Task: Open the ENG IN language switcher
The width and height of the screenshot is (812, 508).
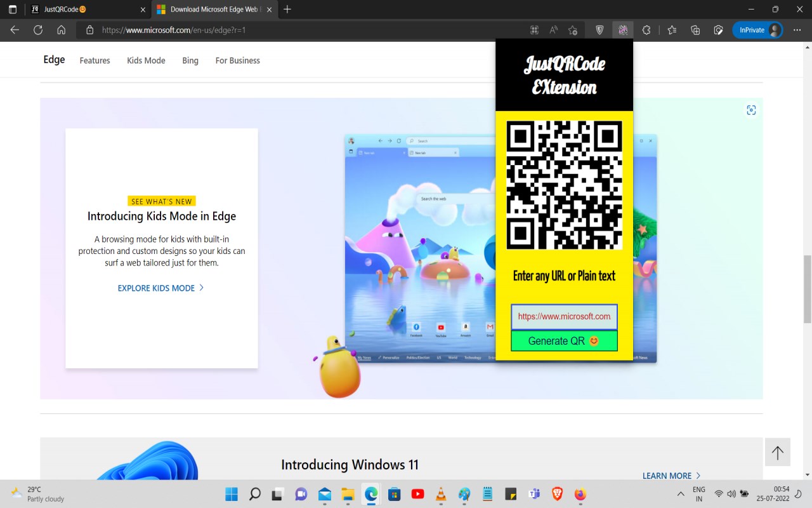Action: 698,494
